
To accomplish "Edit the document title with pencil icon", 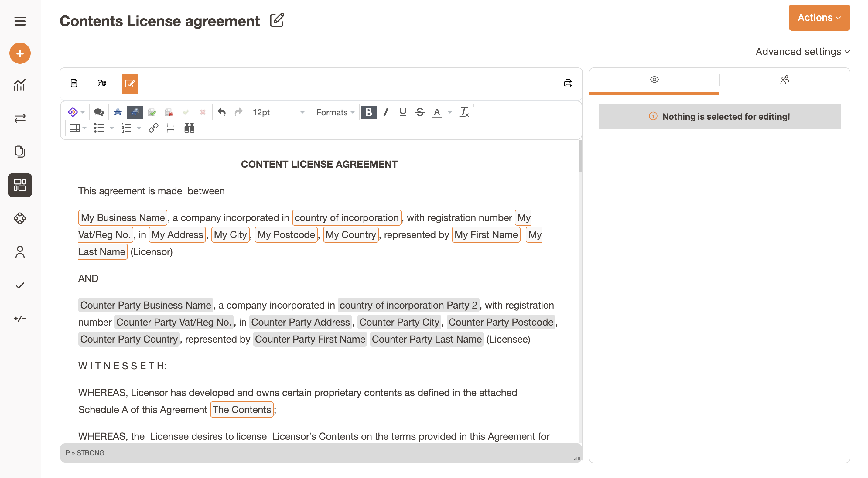I will tap(277, 20).
